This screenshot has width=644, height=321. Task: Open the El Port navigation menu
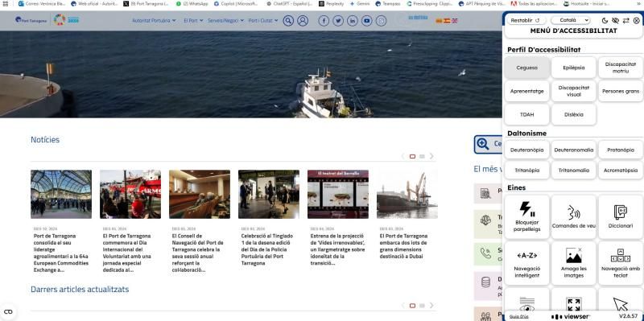pos(193,20)
